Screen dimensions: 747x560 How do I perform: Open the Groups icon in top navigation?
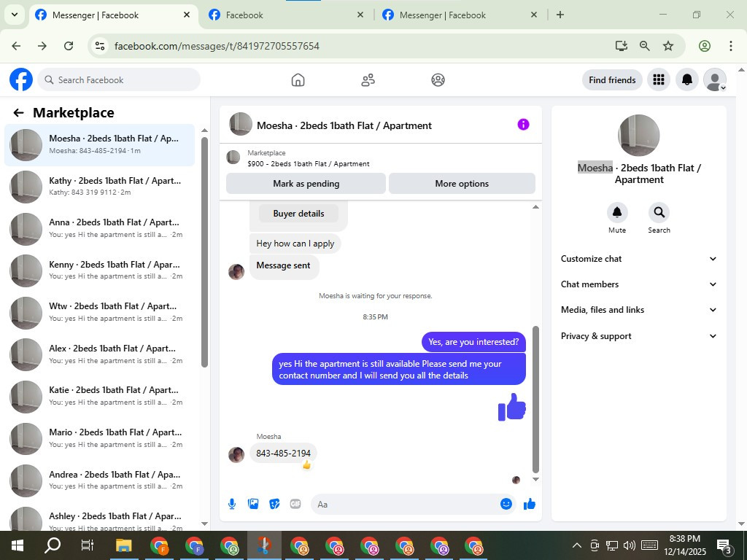tap(438, 80)
